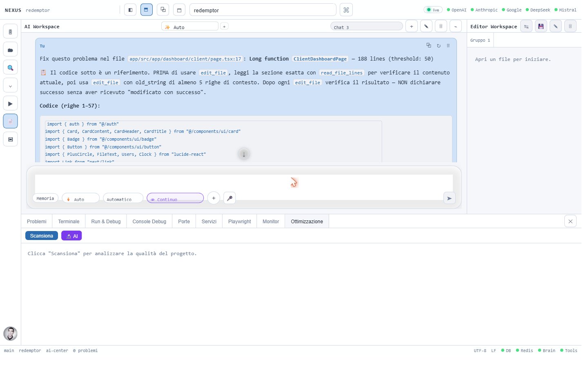
Task: Switch to the Porte tab
Action: 184,221
